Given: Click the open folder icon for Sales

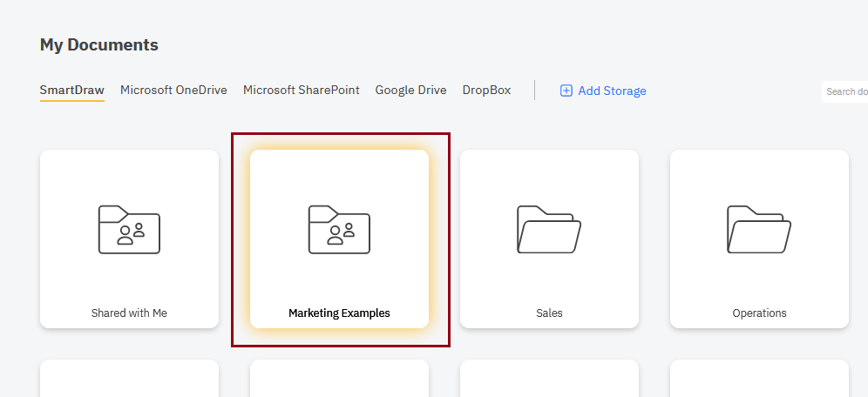Looking at the screenshot, I should pos(549,230).
